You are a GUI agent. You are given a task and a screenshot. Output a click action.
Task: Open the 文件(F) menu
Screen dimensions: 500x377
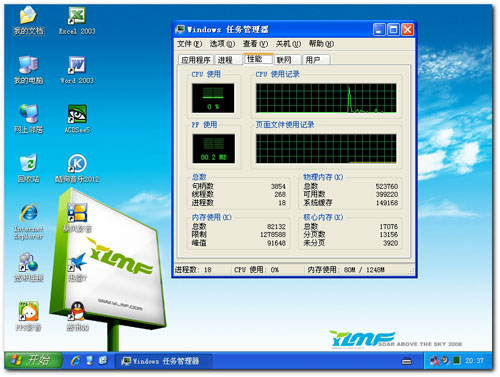(x=189, y=44)
